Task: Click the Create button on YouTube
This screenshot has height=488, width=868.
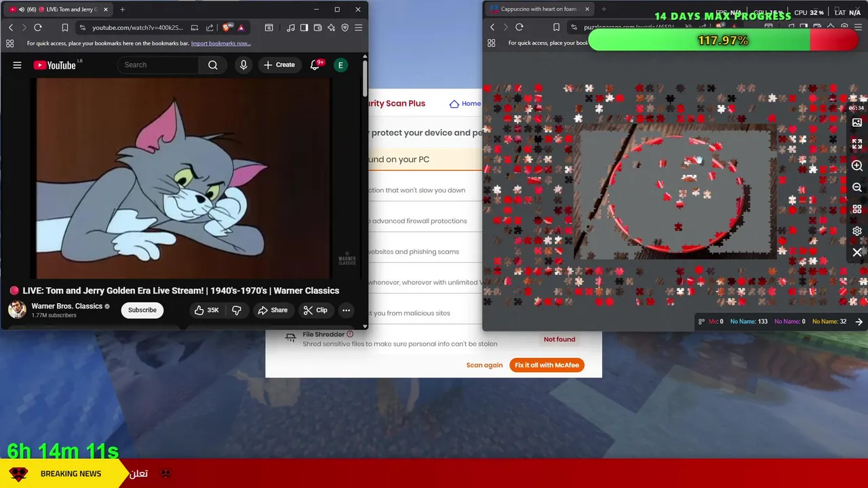Action: (279, 65)
